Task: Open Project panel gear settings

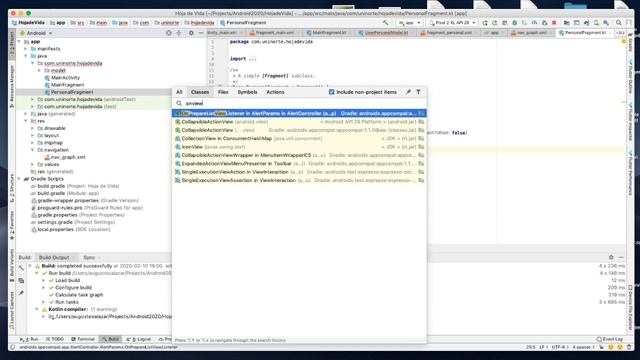Action: pos(191,33)
